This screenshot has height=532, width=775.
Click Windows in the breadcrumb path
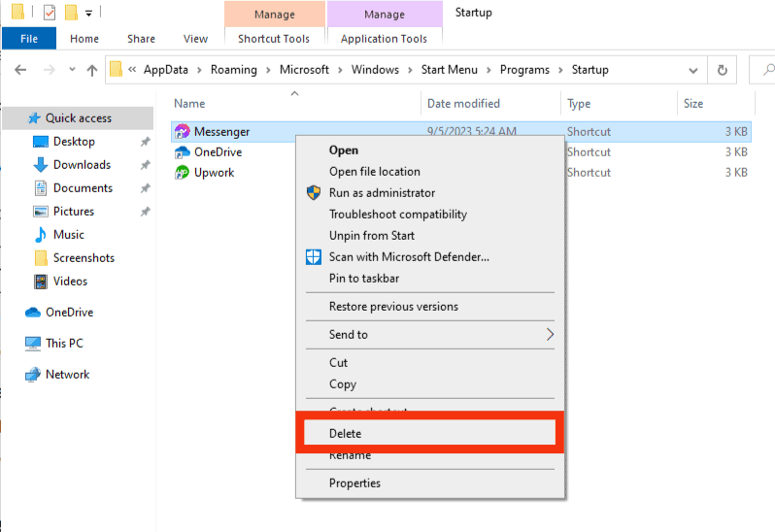(375, 70)
